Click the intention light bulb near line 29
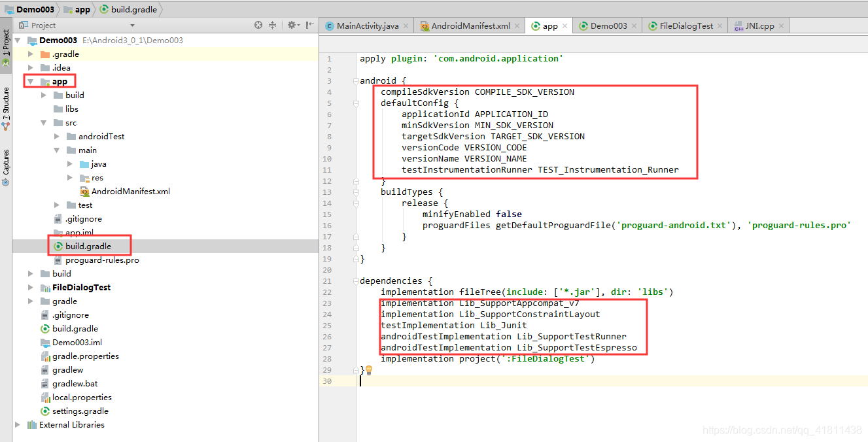 tap(370, 369)
